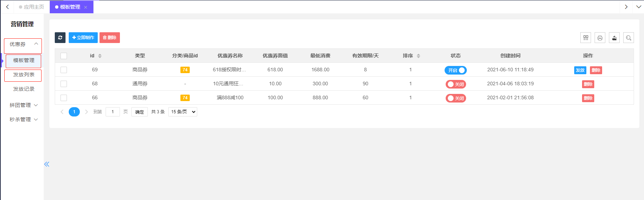Click the 74 category badge in row 69
The image size is (644, 200).
185,70
